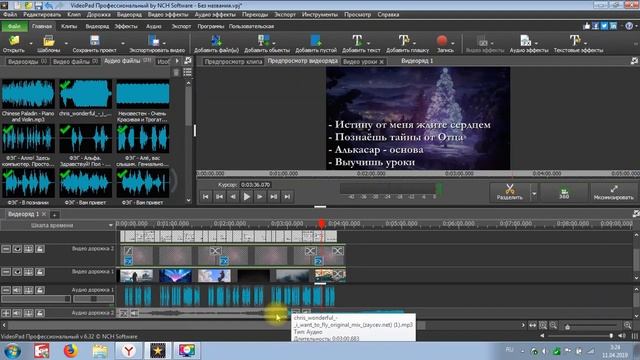The width and height of the screenshot is (640, 360).
Task: Select Chinese Paladin audio thumbnail
Action: tap(28, 94)
